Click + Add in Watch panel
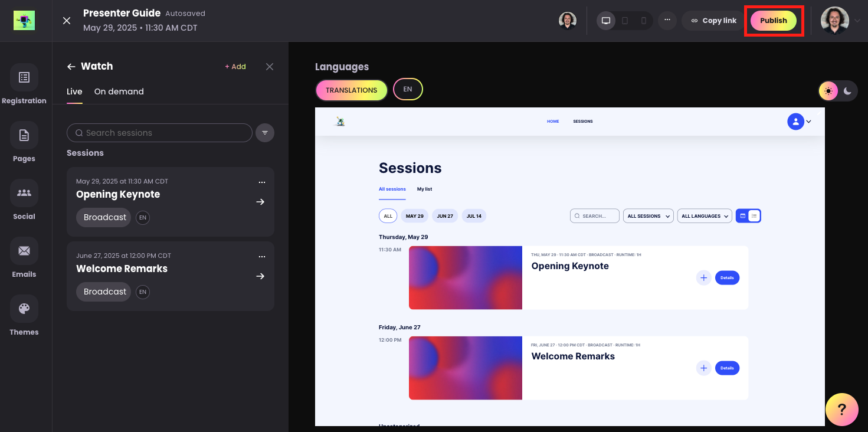The height and width of the screenshot is (432, 868). (x=235, y=67)
